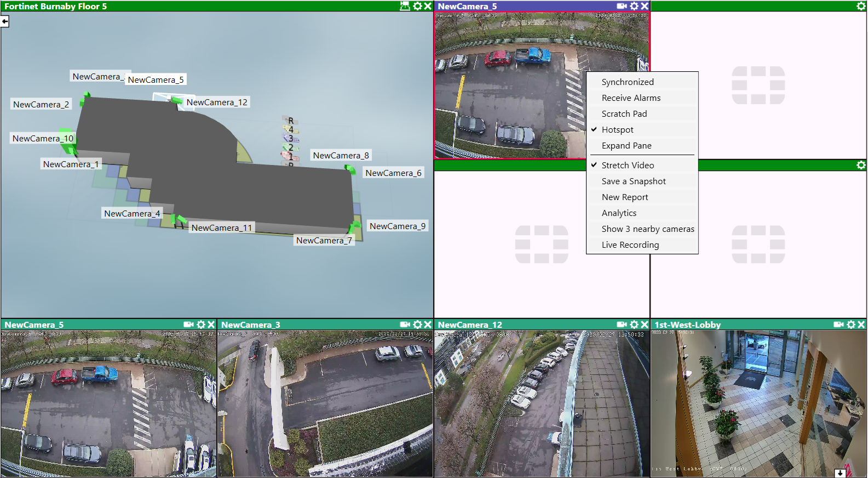
Task: Toggle the checked Hotspot option
Action: click(x=642, y=130)
